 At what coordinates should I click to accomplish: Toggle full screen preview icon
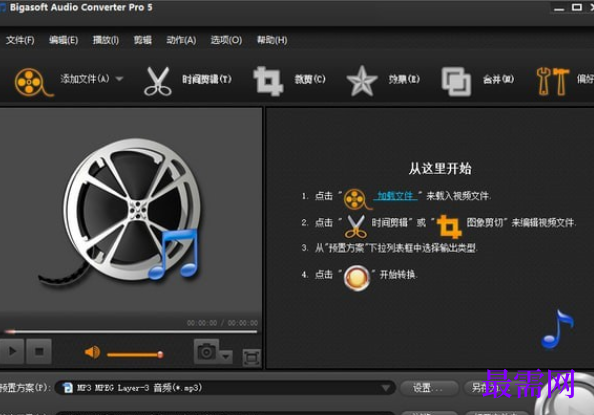coord(252,358)
